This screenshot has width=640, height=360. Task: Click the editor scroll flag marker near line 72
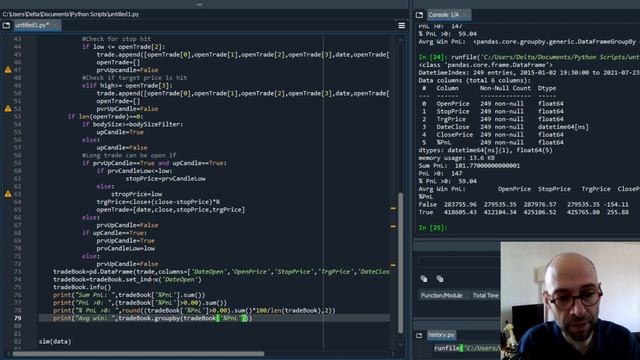[x=393, y=265]
